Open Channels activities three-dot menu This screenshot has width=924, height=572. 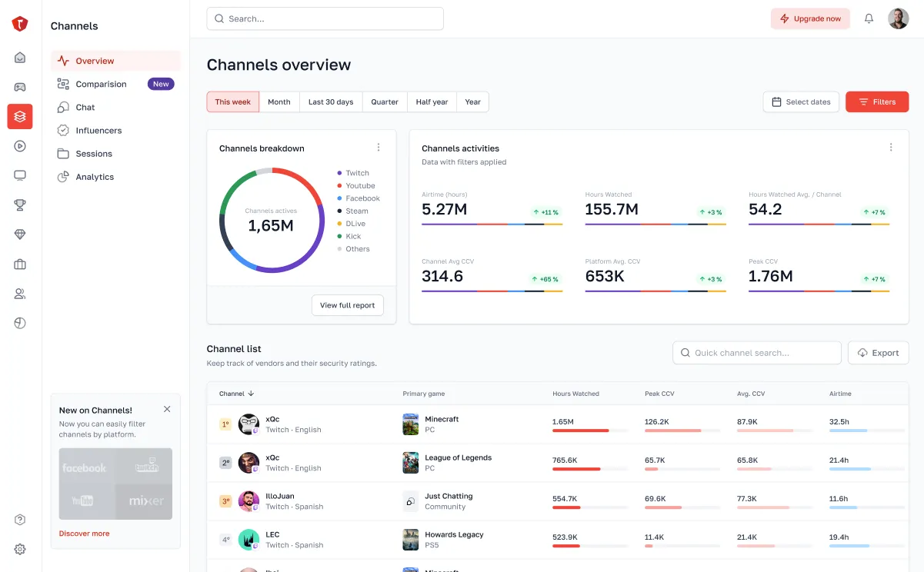891,148
